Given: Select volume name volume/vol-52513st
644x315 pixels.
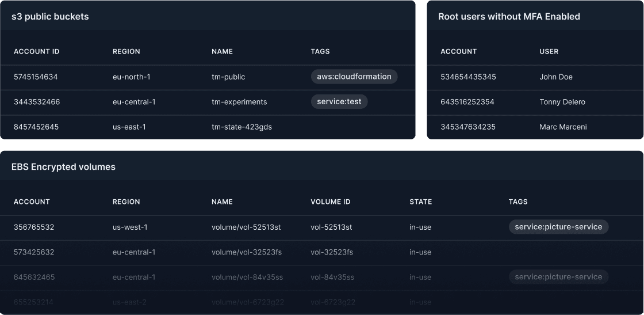Looking at the screenshot, I should pos(246,227).
